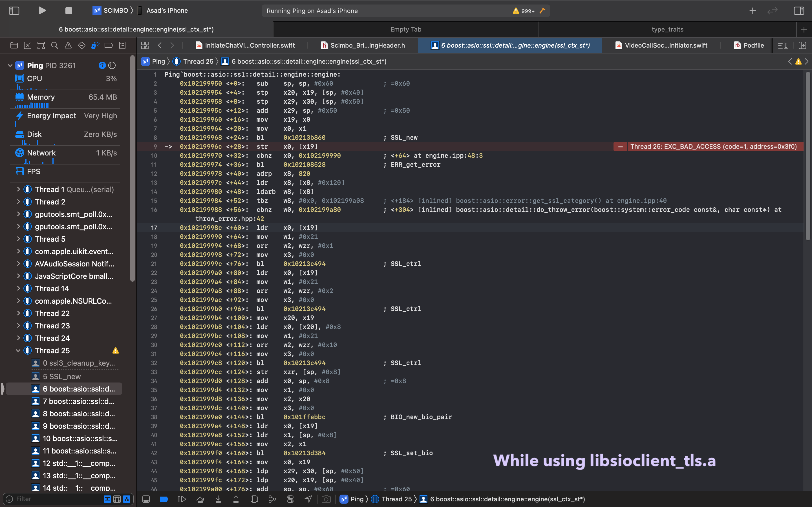Hide the debug area panel
This screenshot has width=812, height=507.
[x=146, y=499]
